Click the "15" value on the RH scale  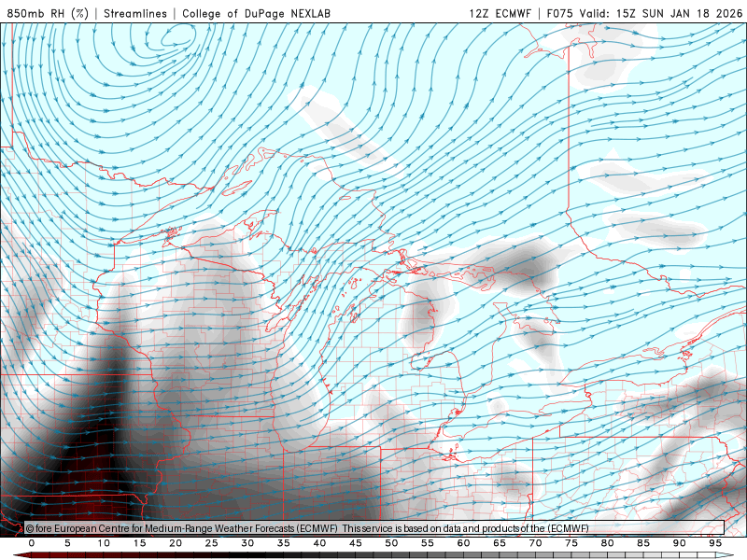139,543
